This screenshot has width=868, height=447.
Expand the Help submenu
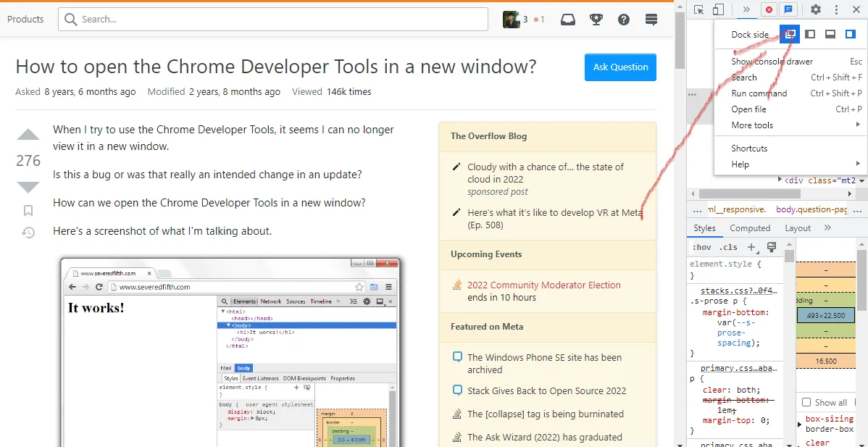[x=790, y=164]
